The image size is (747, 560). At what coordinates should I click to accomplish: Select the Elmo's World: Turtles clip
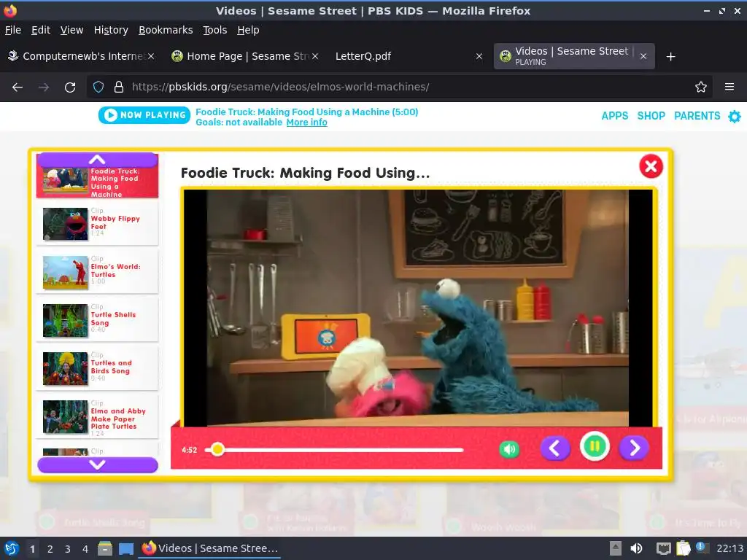[97, 271]
